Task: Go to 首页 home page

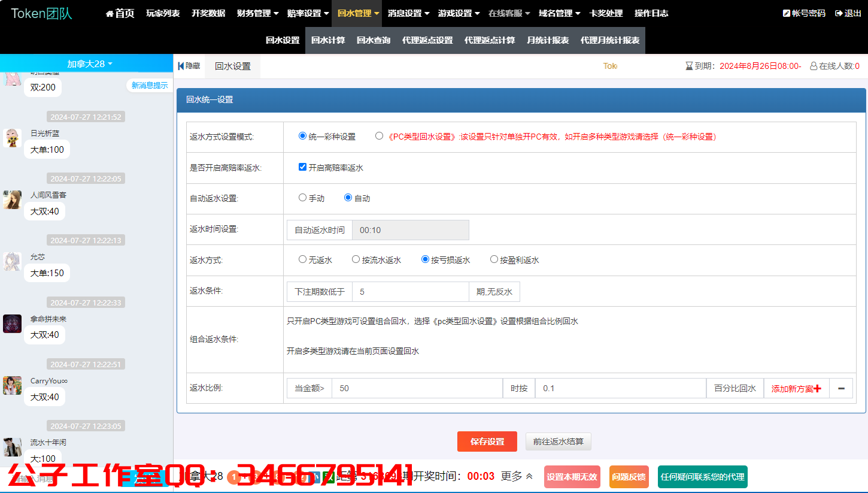Action: [x=120, y=13]
